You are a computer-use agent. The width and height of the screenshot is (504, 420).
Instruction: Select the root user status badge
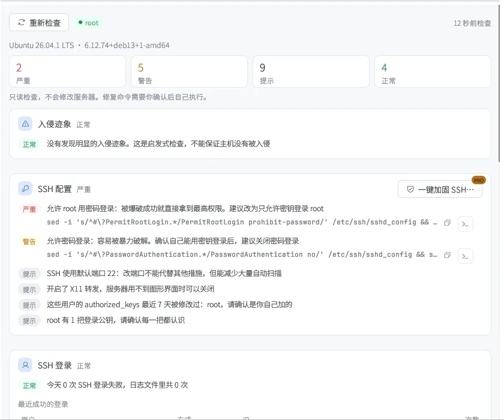(x=88, y=23)
